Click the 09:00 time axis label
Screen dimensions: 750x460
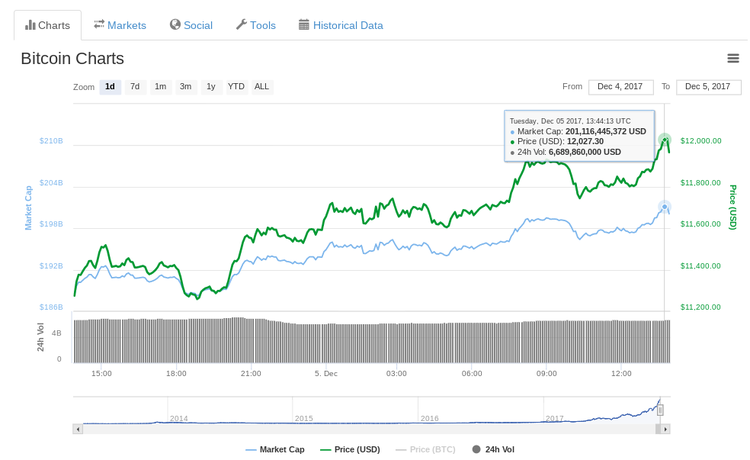(546, 373)
